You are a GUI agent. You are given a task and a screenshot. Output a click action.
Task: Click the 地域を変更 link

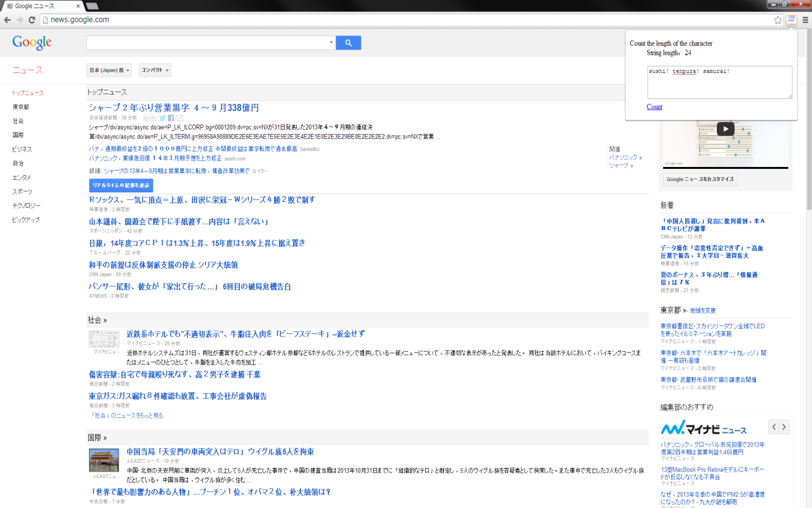click(703, 311)
